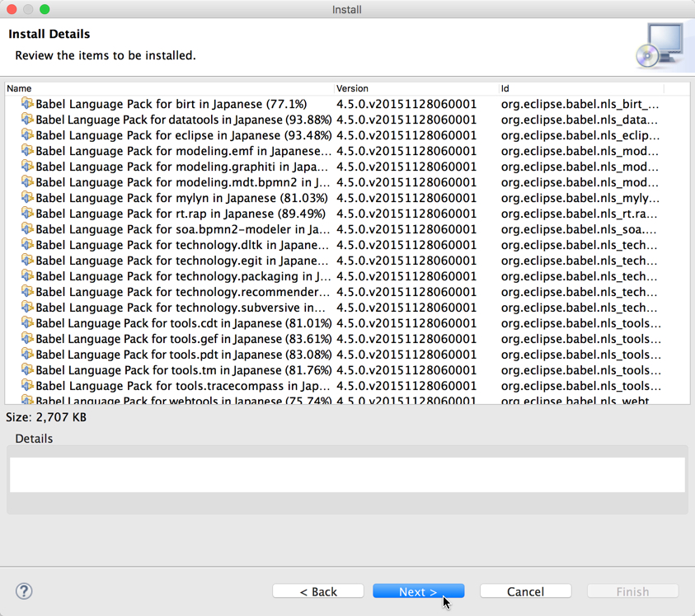
Task: Select the modeling.emf in Japanese row name
Action: click(x=184, y=151)
